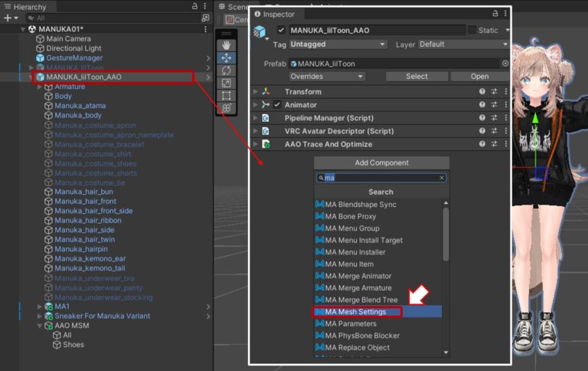
Task: Enable the Static checkbox
Action: (472, 31)
